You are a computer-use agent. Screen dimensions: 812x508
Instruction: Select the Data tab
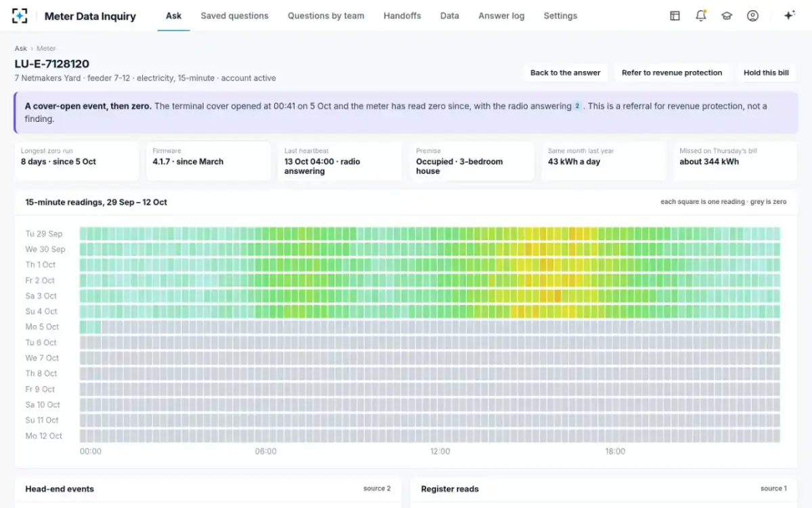tap(449, 16)
